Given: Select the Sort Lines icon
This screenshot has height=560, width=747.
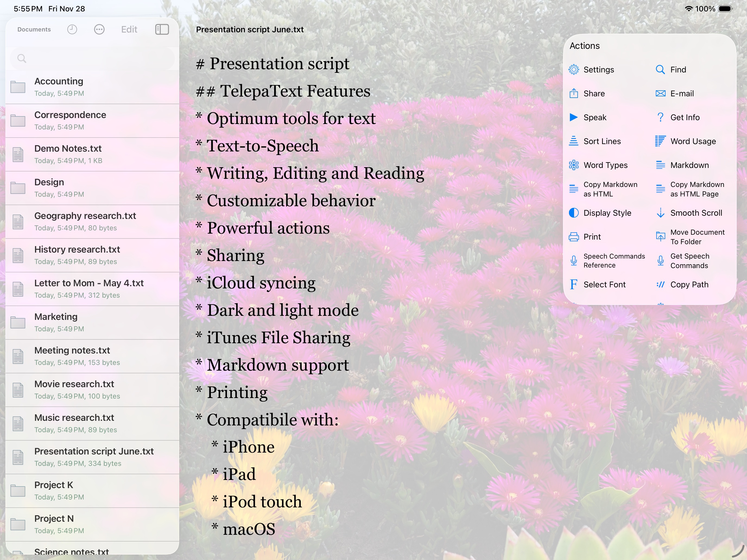Looking at the screenshot, I should tap(574, 141).
